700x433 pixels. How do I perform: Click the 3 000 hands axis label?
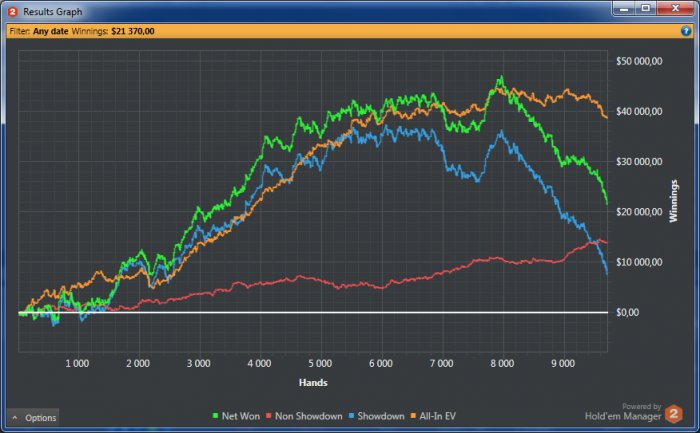tap(199, 363)
